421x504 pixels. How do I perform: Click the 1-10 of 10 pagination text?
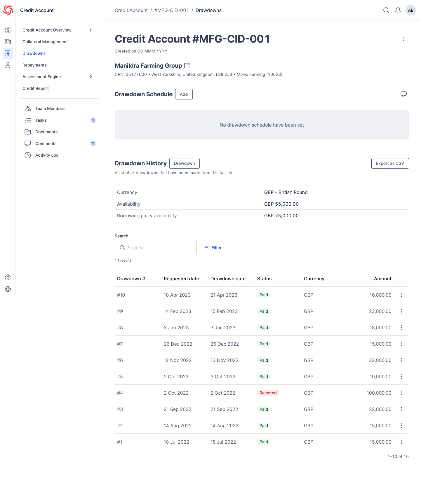398,456
